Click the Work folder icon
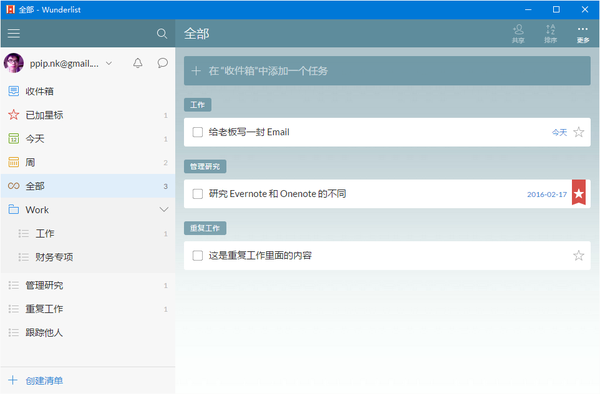 click(13, 210)
